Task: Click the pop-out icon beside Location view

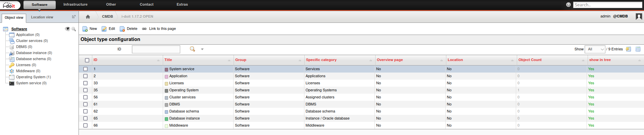Action: pos(74,17)
